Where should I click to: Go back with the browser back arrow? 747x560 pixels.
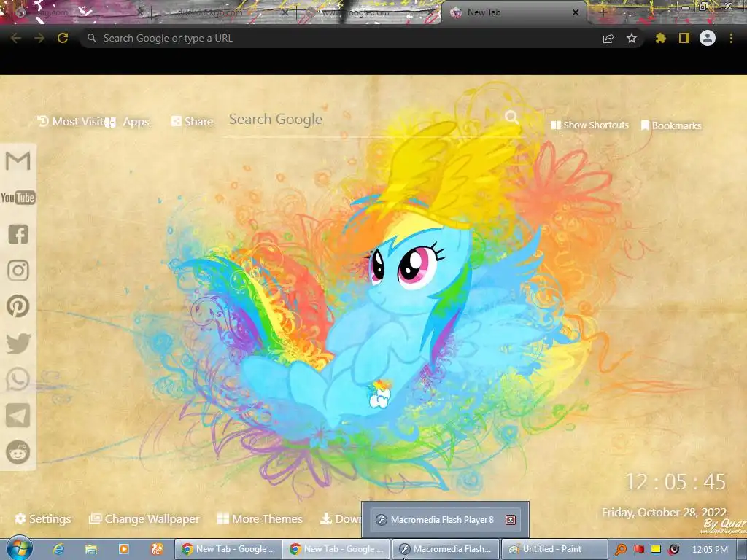(16, 38)
